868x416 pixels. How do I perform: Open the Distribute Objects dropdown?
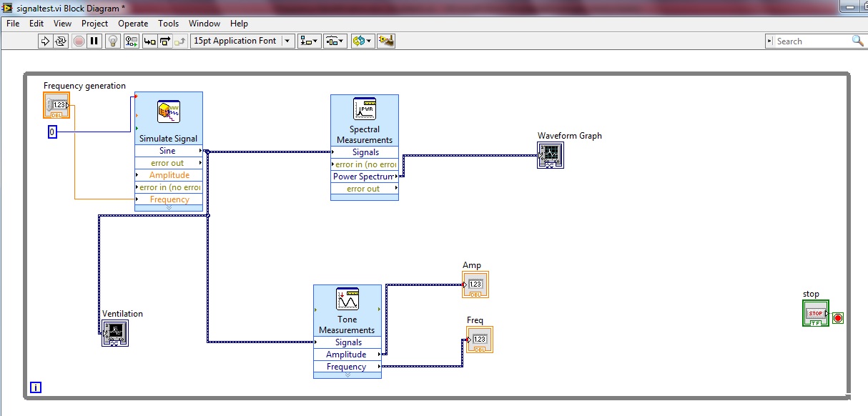[334, 41]
